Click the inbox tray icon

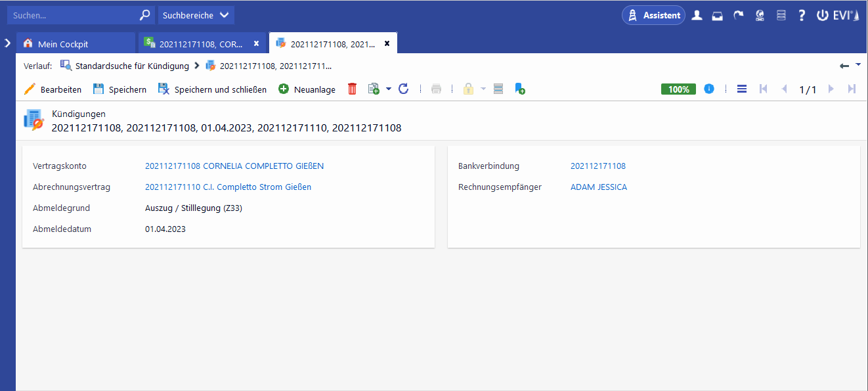pyautogui.click(x=718, y=15)
